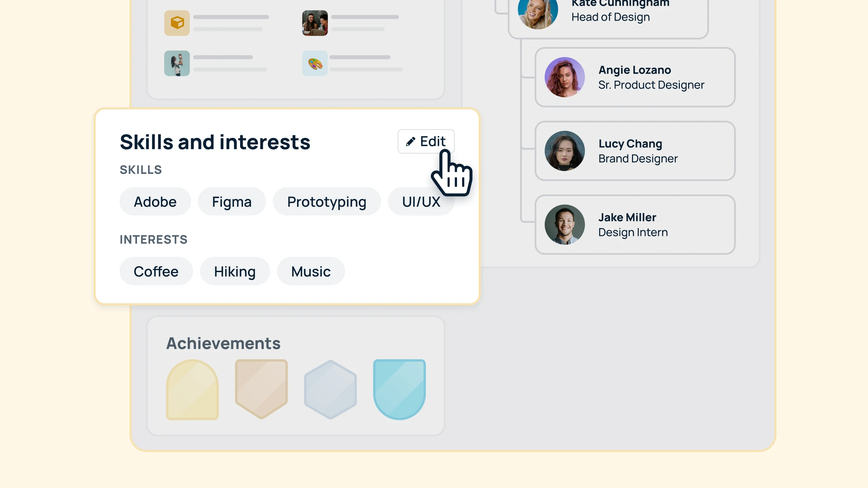The height and width of the screenshot is (488, 868).
Task: Select the blue hexagon achievement badge
Action: tap(331, 388)
